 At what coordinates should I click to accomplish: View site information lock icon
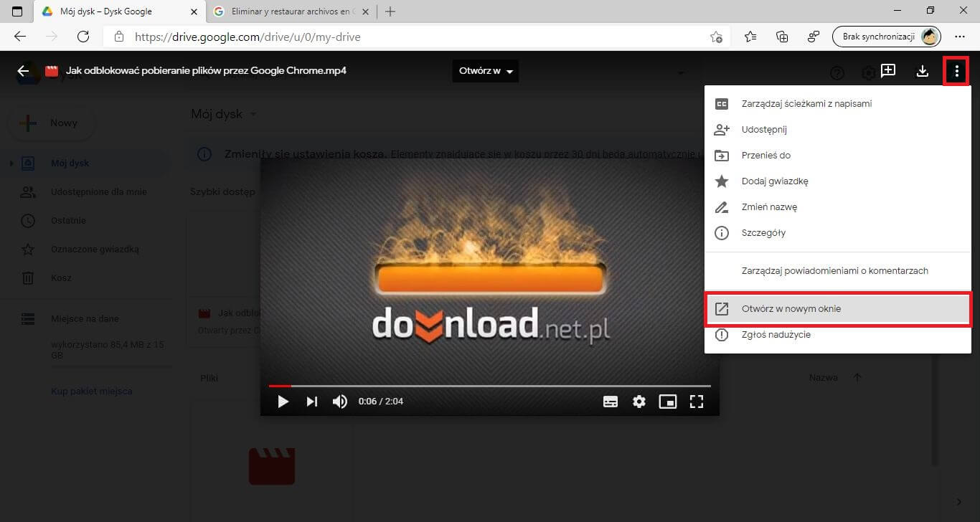click(x=119, y=37)
